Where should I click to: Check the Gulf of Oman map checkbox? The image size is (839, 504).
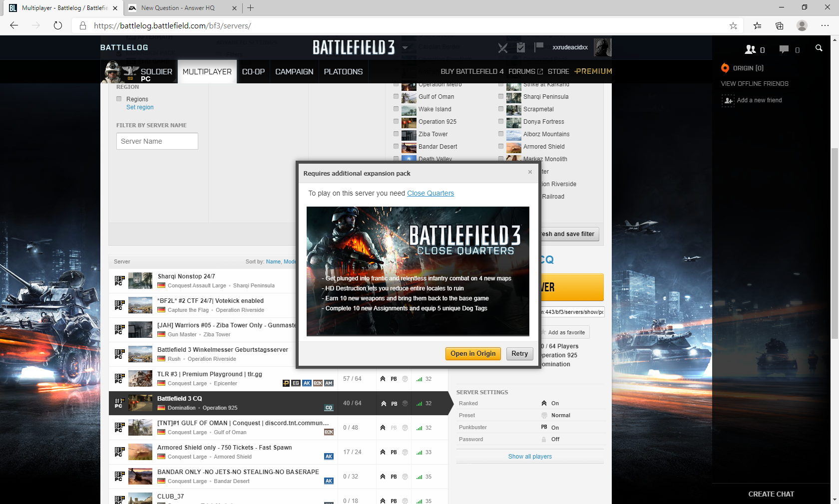point(396,96)
